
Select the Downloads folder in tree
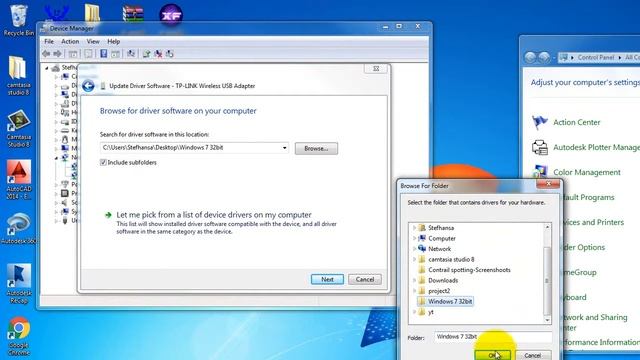[443, 280]
